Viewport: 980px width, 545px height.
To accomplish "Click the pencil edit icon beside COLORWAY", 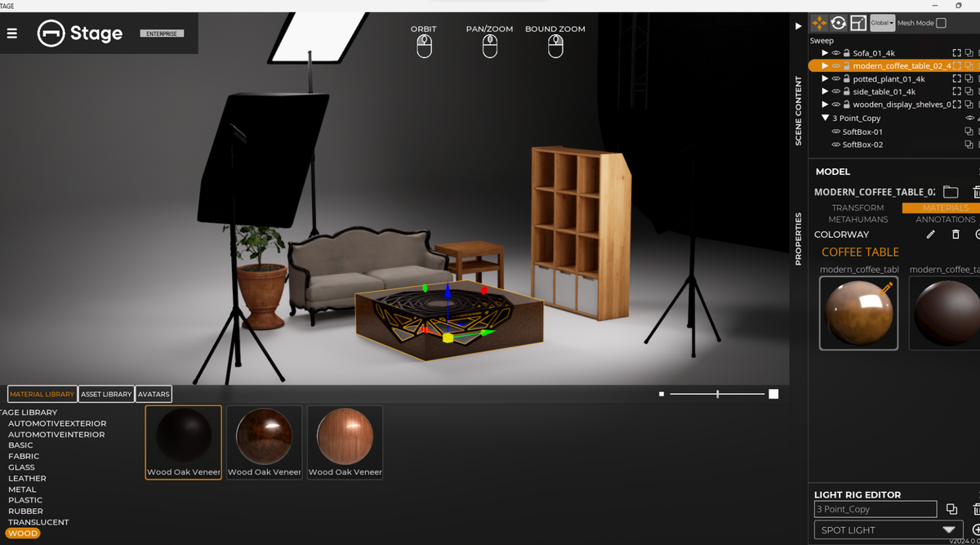I will 930,235.
